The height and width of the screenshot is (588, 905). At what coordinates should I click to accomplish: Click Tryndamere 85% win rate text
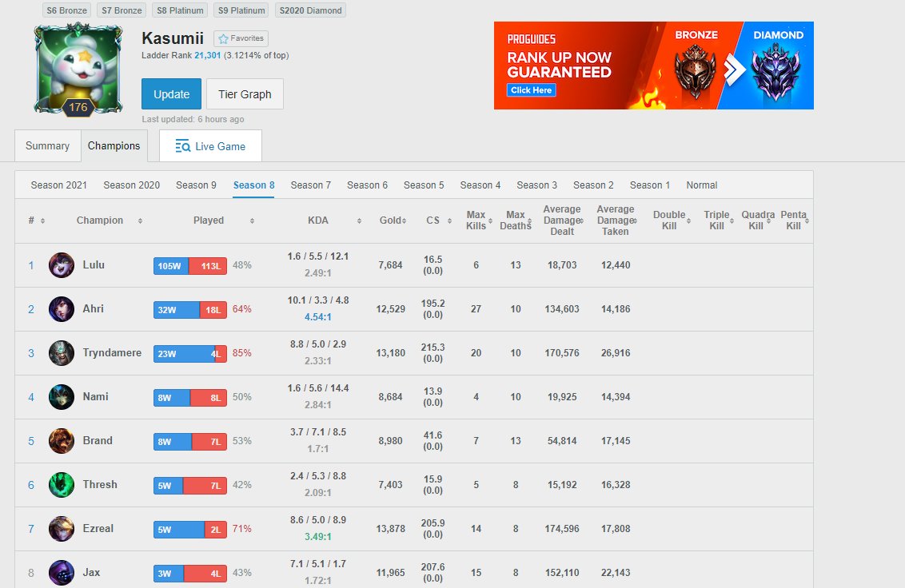[241, 353]
